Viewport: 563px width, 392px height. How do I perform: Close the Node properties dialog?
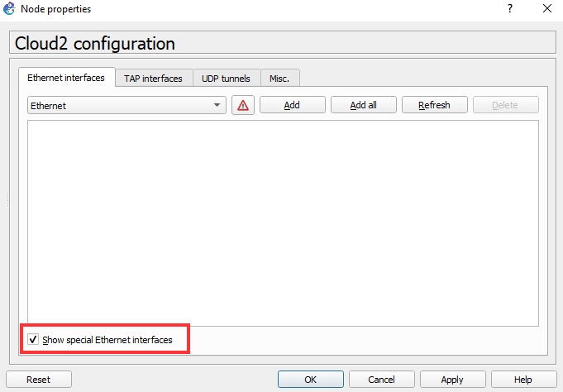[546, 9]
